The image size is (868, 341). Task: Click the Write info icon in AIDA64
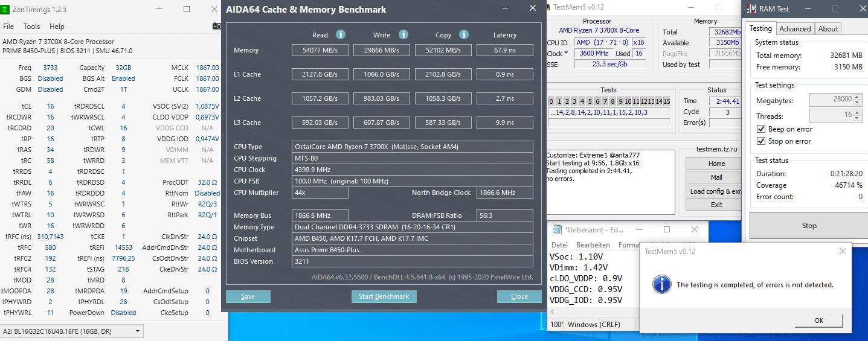coord(403,35)
